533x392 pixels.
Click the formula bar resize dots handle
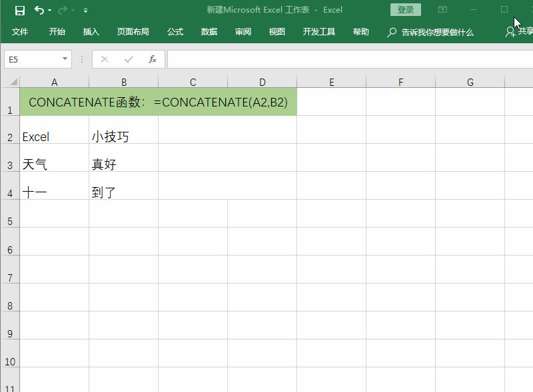pyautogui.click(x=82, y=59)
